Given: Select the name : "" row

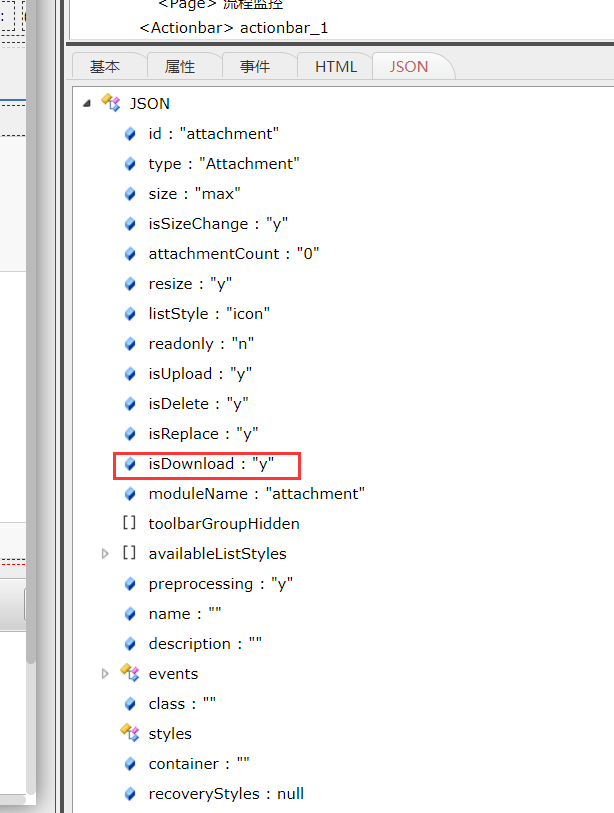Looking at the screenshot, I should 185,614.
